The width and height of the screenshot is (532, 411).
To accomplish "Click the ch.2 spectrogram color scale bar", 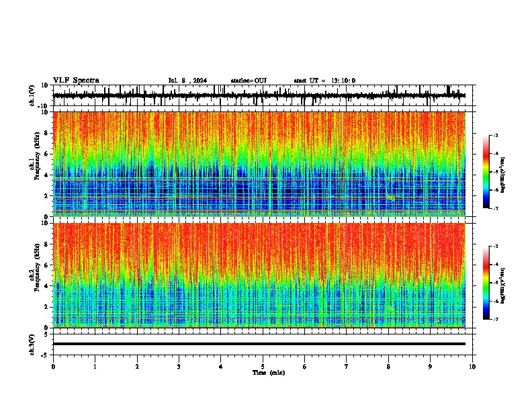I will (x=486, y=283).
